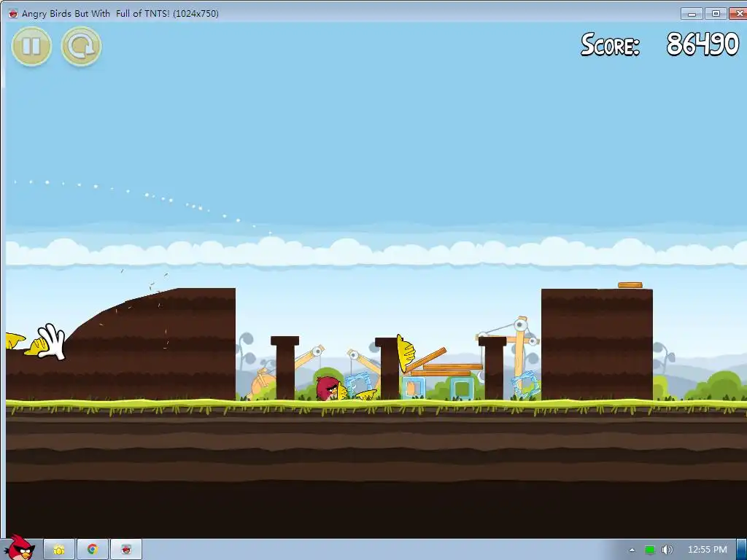Click the green tray icon
The width and height of the screenshot is (747, 560).
click(650, 550)
